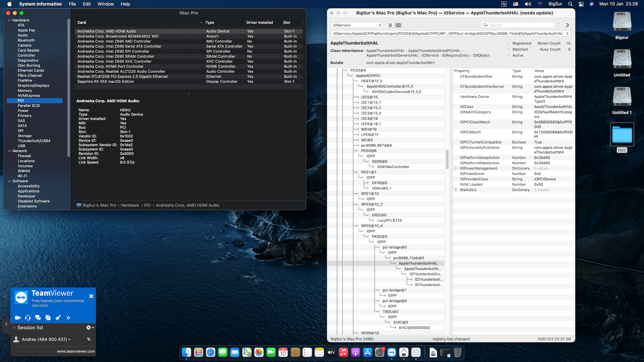Select the TeamViewer whiteboard brush icon

click(58, 317)
